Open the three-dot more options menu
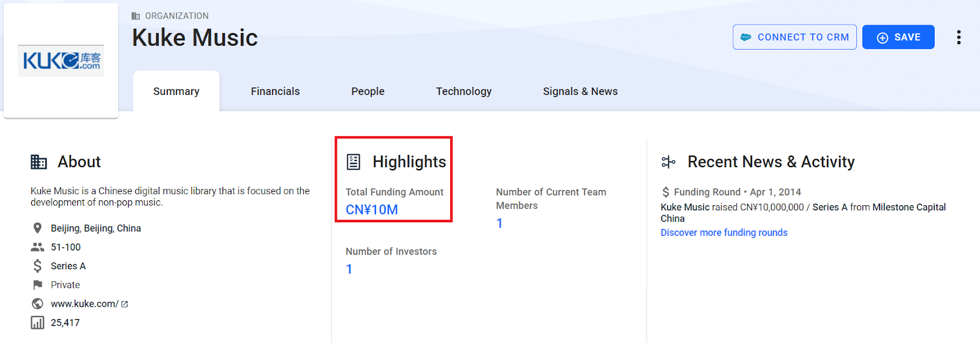The width and height of the screenshot is (980, 346). coord(959,37)
